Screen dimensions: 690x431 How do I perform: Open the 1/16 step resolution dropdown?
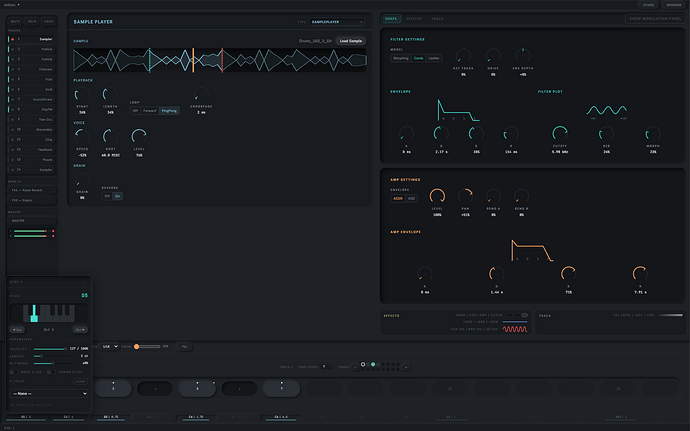click(109, 346)
